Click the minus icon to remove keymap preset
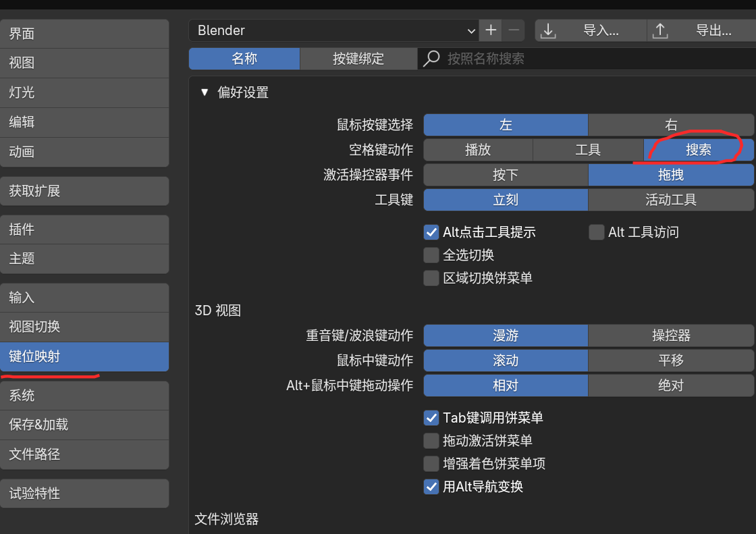 (x=514, y=30)
